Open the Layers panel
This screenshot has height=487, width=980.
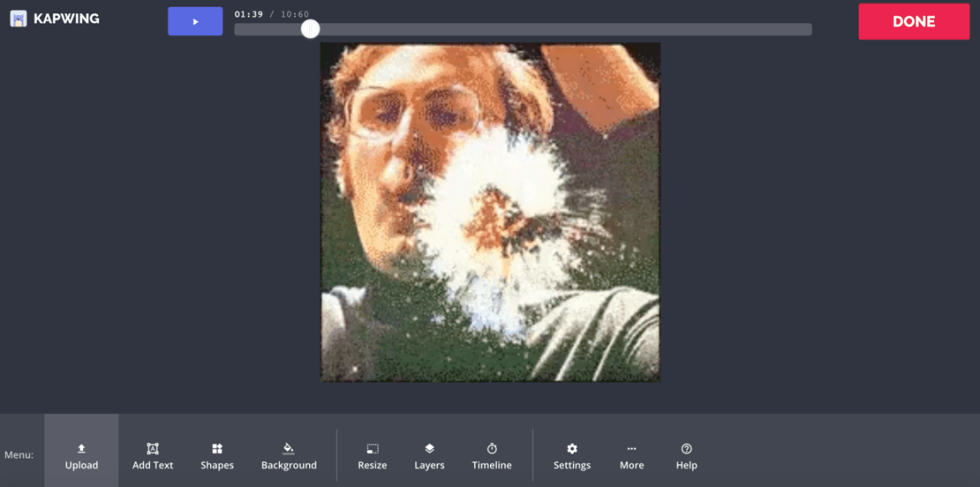click(430, 456)
